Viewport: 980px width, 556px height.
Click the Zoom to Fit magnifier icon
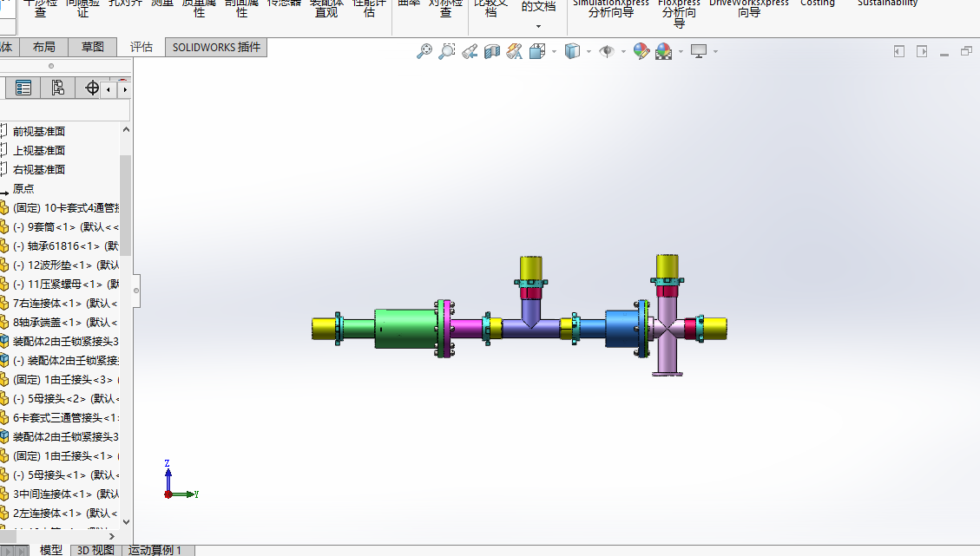point(424,51)
